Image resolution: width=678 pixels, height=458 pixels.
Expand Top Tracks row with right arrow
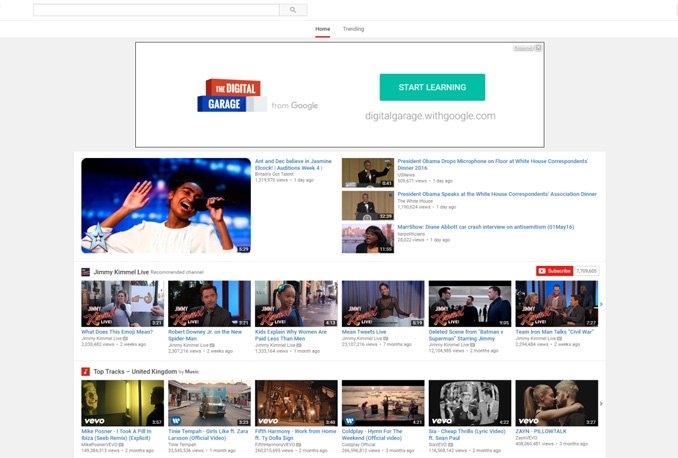point(601,404)
